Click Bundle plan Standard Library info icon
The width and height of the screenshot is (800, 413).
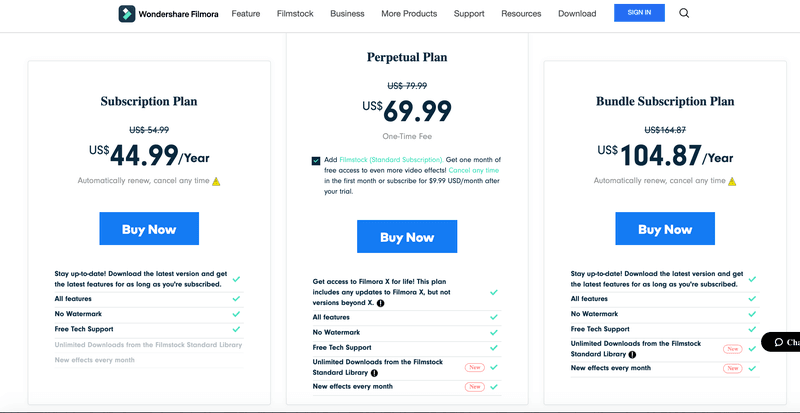pyautogui.click(x=632, y=354)
